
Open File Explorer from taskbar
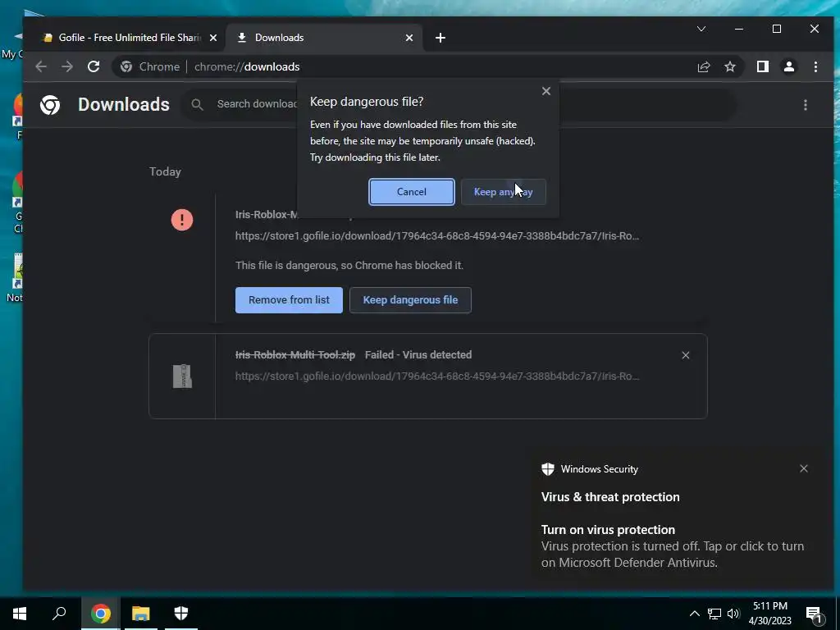pos(140,614)
